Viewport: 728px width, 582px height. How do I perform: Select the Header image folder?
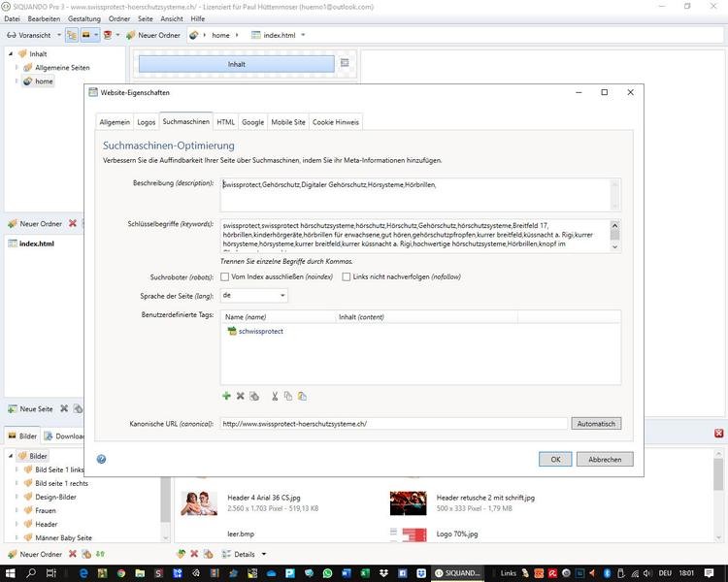point(41,525)
